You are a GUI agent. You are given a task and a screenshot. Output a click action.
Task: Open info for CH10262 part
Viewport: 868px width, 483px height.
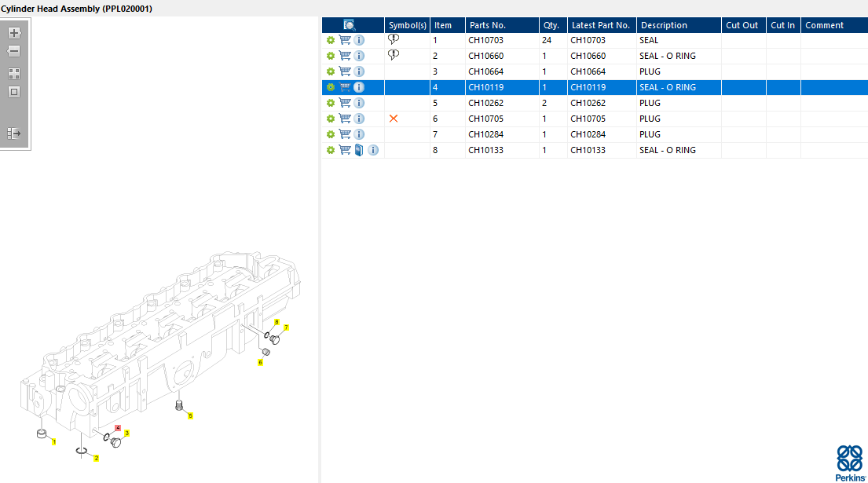[x=359, y=103]
